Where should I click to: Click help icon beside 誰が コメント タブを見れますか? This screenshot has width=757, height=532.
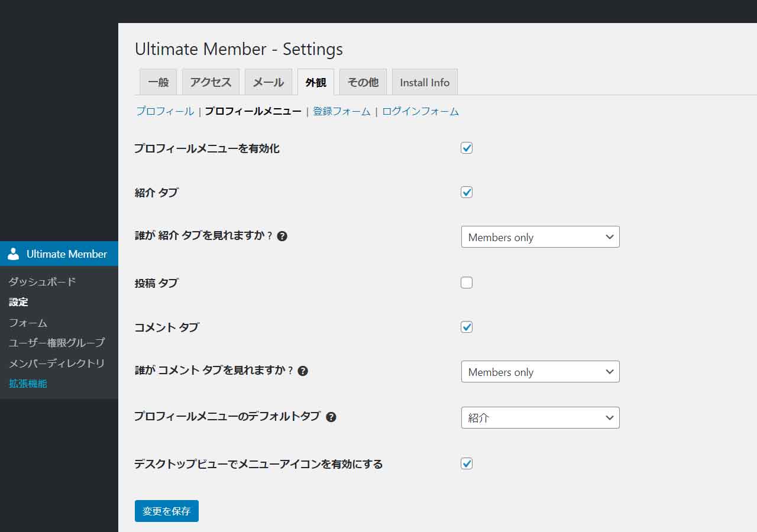coord(303,371)
